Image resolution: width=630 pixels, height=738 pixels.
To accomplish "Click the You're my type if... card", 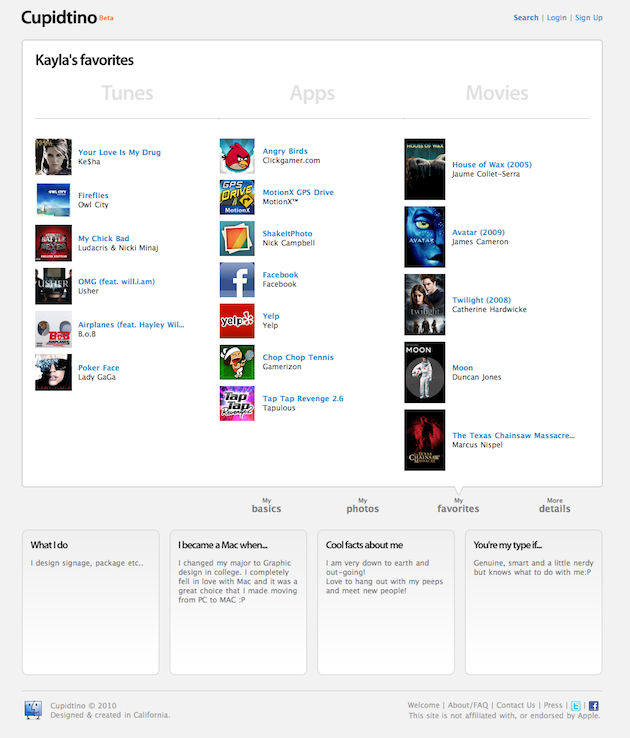I will coord(534,602).
